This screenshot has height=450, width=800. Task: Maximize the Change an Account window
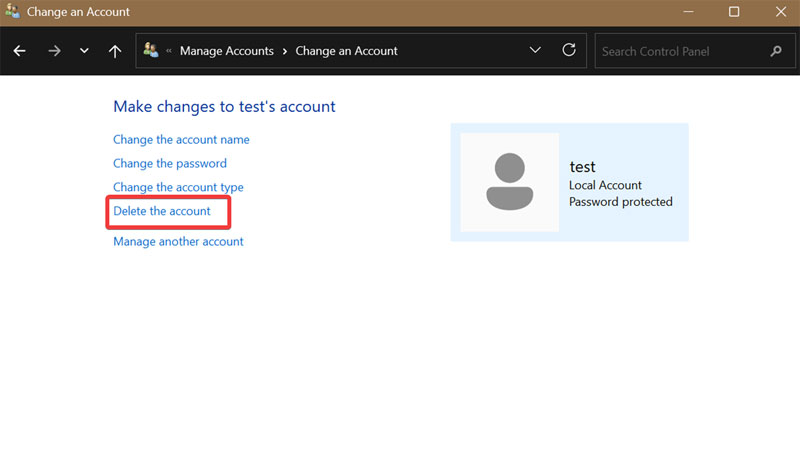pyautogui.click(x=734, y=12)
